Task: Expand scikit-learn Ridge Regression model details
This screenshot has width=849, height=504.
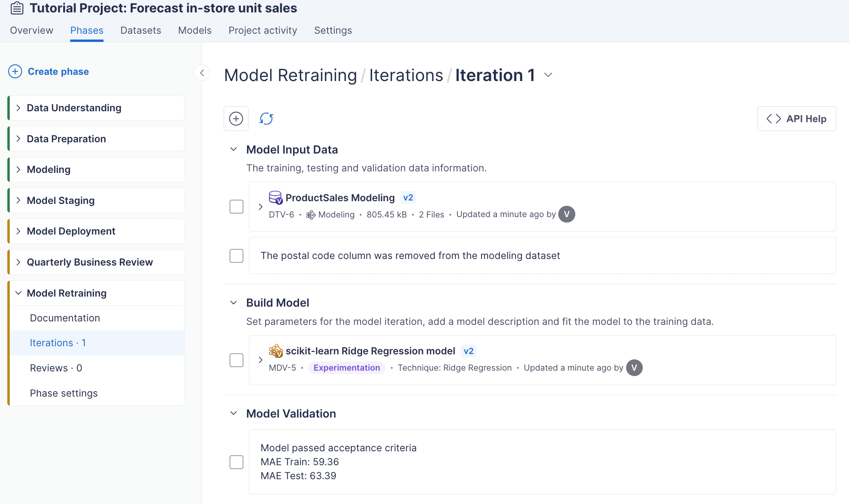Action: [261, 360]
